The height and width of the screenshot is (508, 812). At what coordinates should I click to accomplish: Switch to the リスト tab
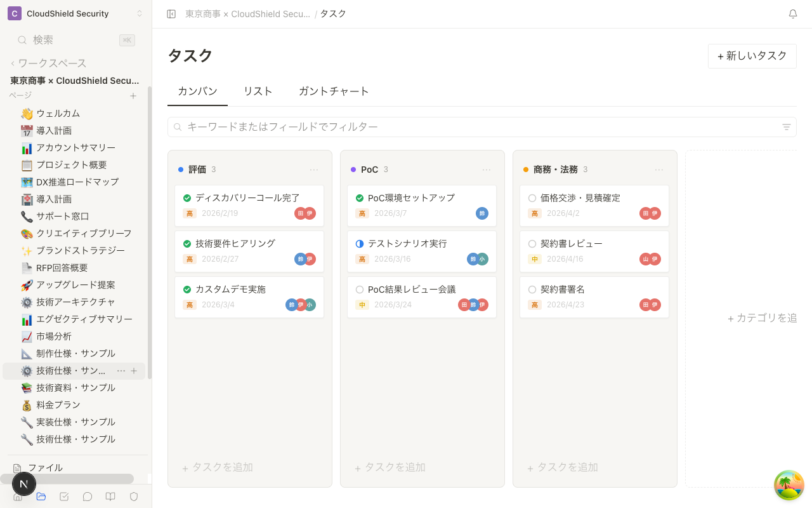click(x=258, y=91)
